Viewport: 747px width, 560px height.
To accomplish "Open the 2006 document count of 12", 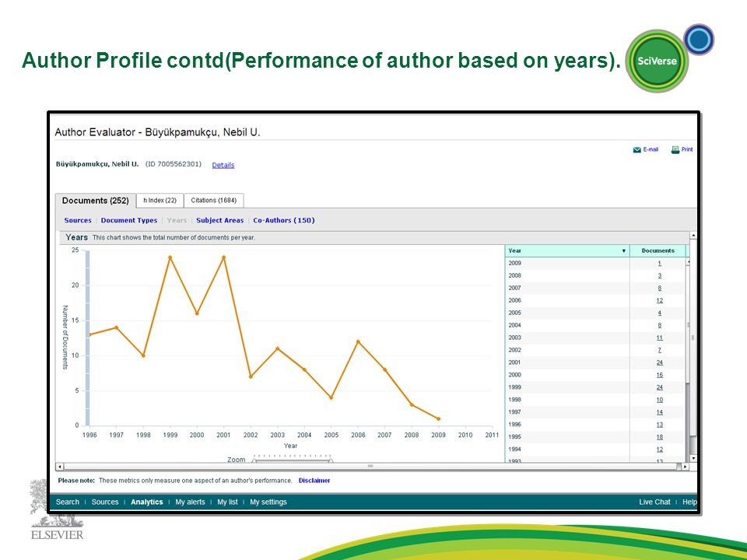I will click(x=659, y=300).
